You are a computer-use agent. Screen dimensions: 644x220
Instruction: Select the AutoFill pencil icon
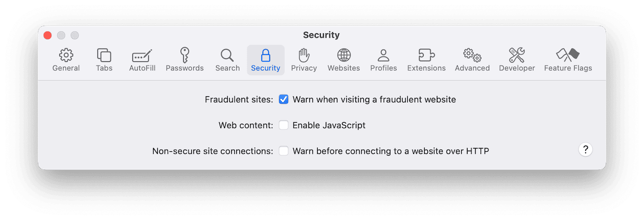(142, 55)
